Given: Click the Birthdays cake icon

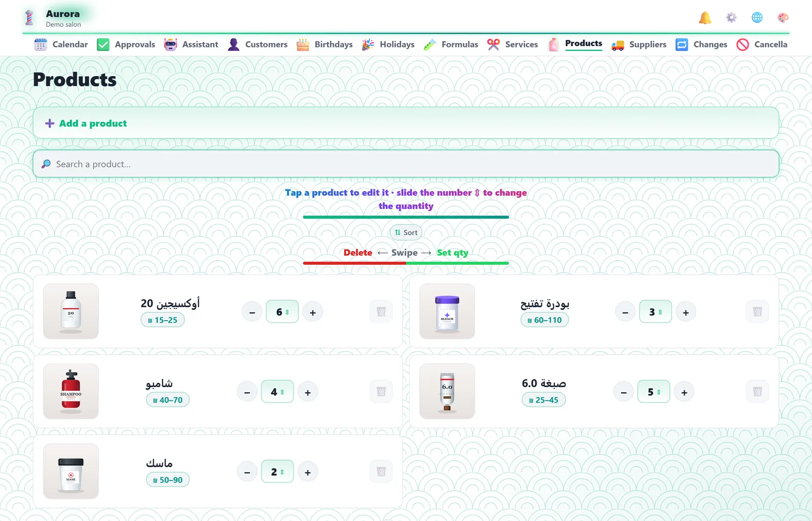Looking at the screenshot, I should coord(302,45).
